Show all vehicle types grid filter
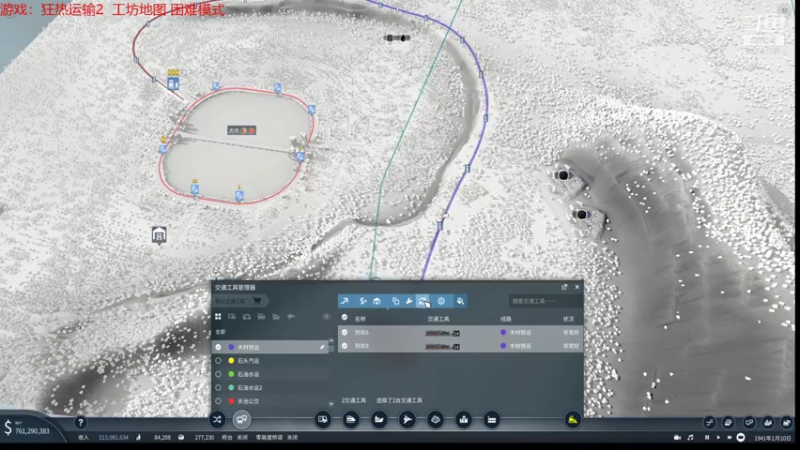Viewport: 800px width, 450px height. point(218,317)
